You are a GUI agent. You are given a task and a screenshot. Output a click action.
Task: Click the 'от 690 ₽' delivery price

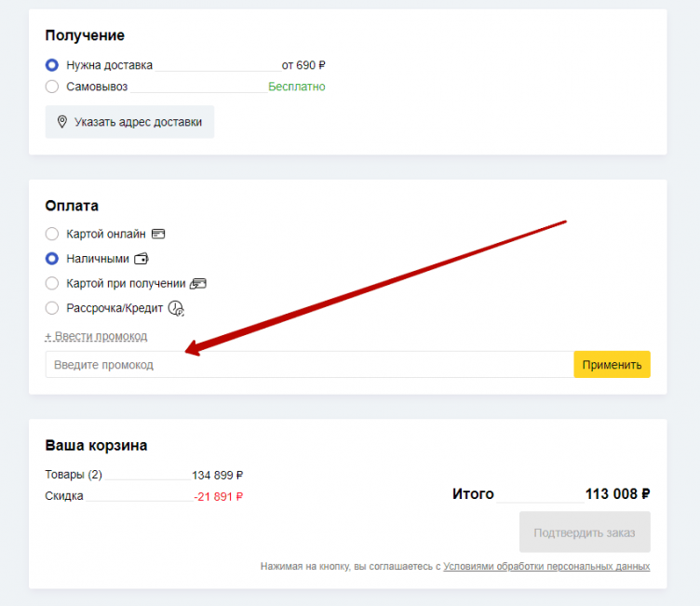[303, 65]
